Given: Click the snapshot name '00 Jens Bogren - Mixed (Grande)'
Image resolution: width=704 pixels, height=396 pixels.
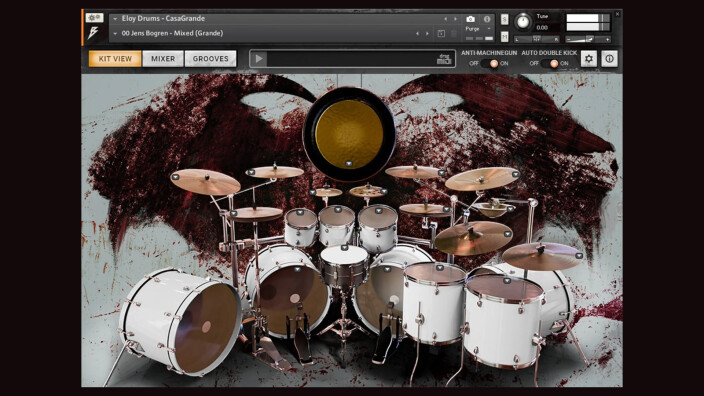Looking at the screenshot, I should pyautogui.click(x=172, y=33).
